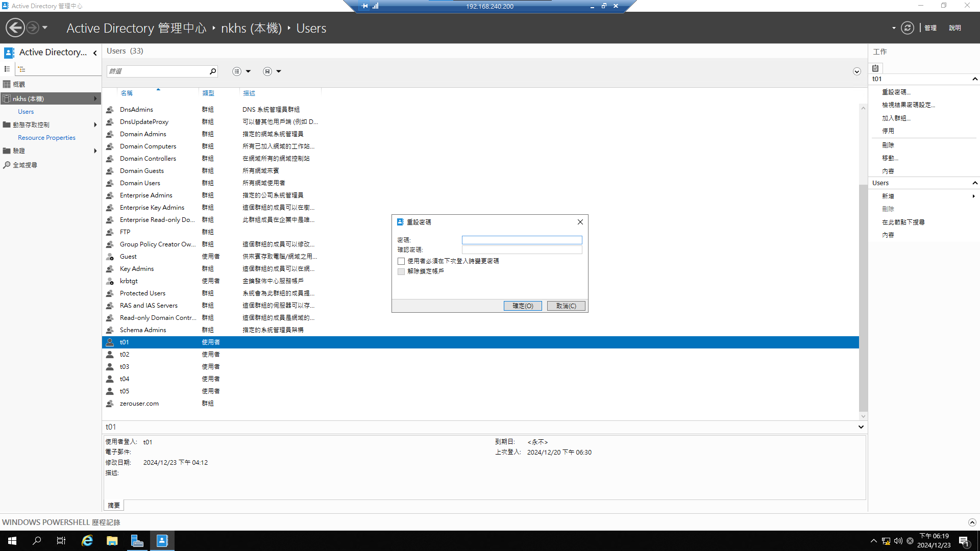Expand Windows PowerShell history panel
The height and width of the screenshot is (551, 980).
pyautogui.click(x=972, y=522)
